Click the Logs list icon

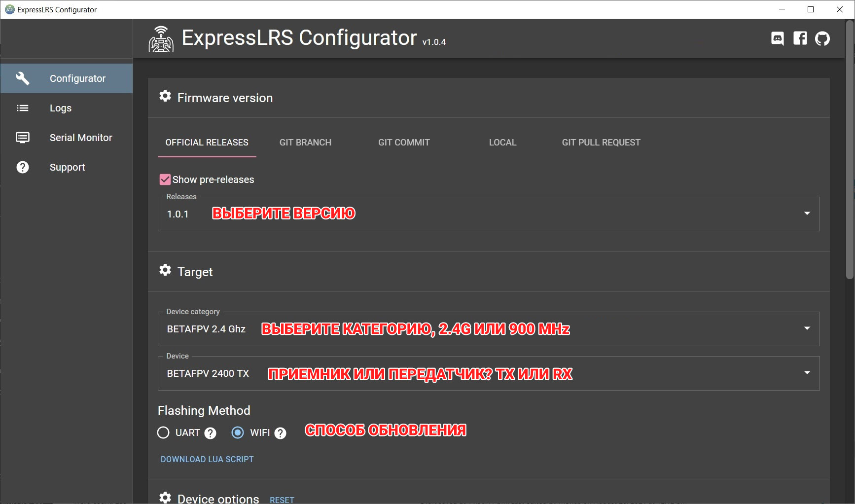pos(23,108)
